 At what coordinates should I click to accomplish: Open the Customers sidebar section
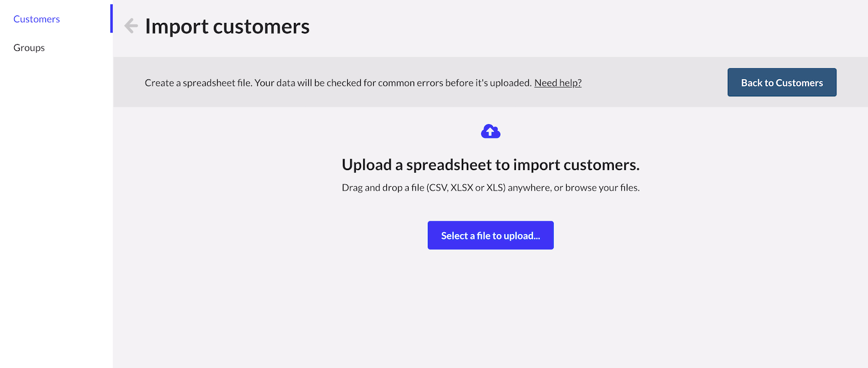click(x=37, y=19)
